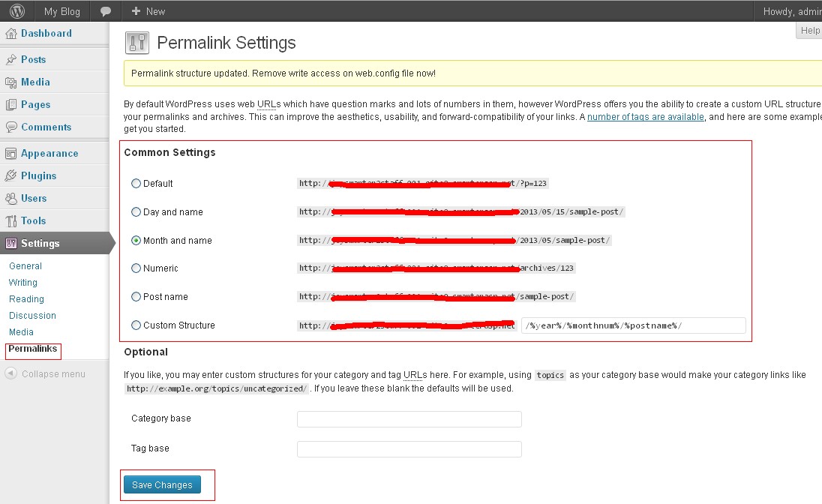Open the comments bubble icon in admin bar
This screenshot has height=504, width=822.
pos(106,11)
